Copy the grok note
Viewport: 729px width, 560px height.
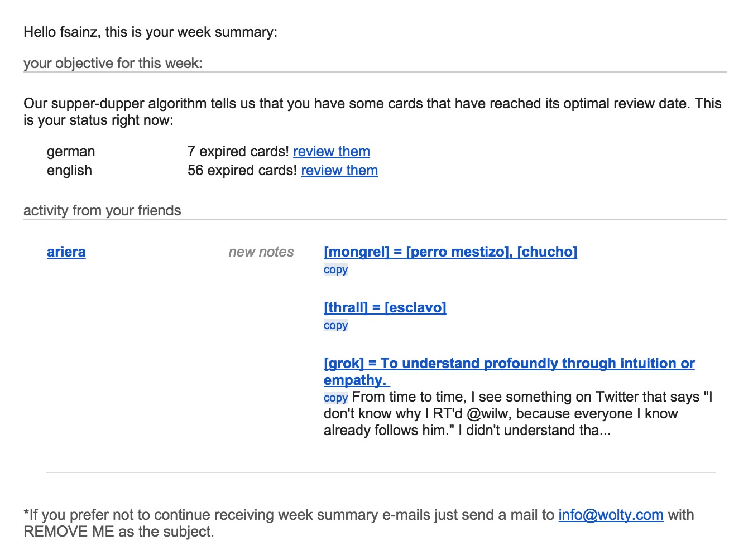tap(335, 398)
